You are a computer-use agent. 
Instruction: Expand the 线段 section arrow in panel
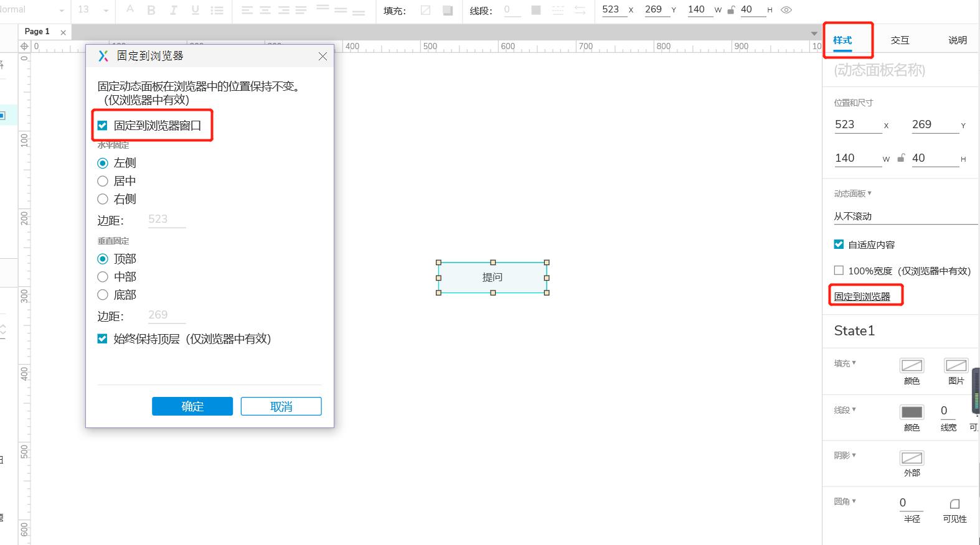point(854,409)
